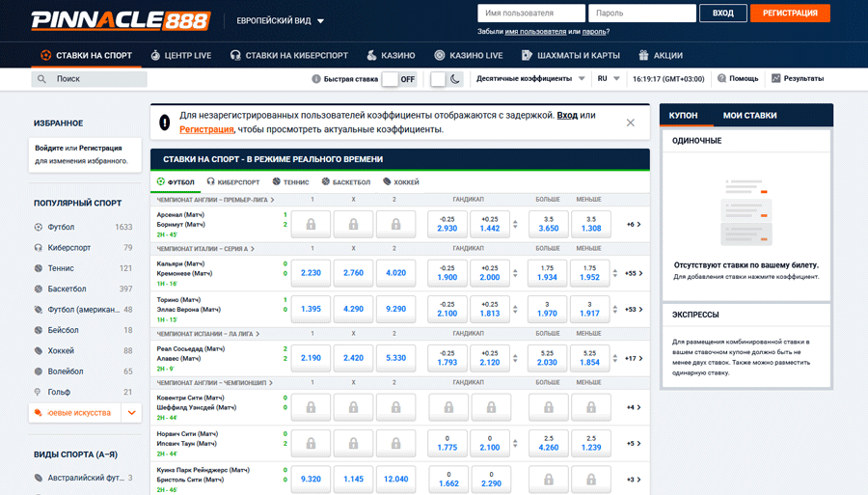Click the orange Registration button
The image size is (868, 495).
[789, 14]
